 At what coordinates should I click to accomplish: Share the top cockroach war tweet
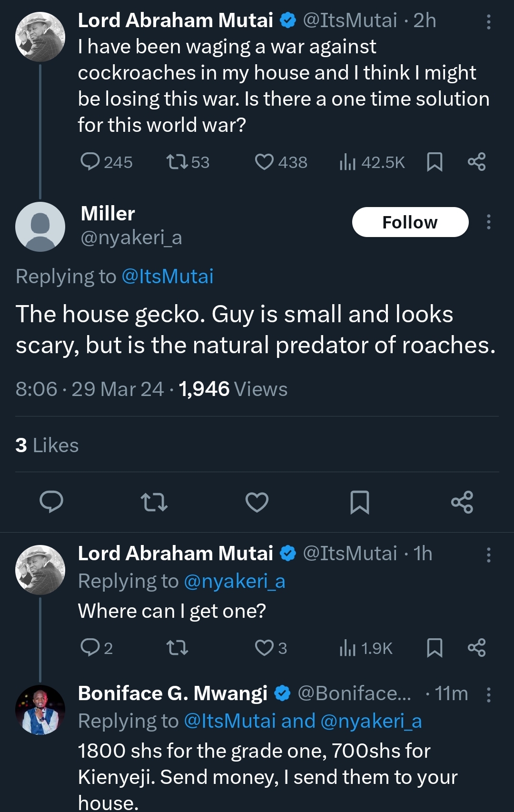pyautogui.click(x=476, y=162)
